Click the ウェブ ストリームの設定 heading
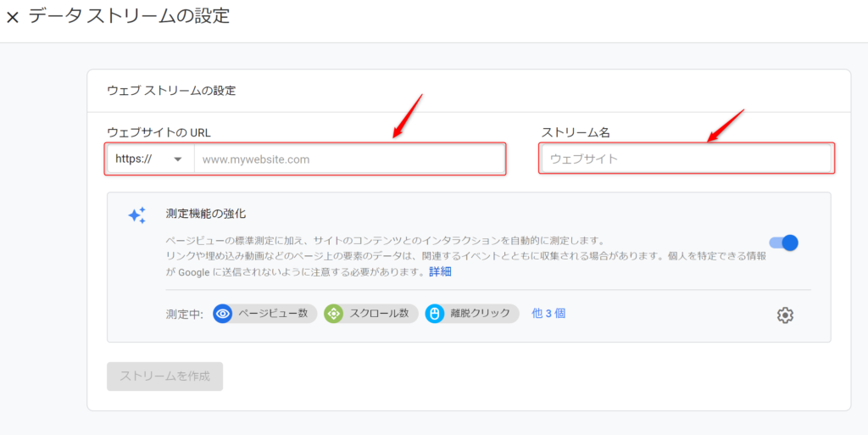Viewport: 868px width, 435px height. coord(171,91)
